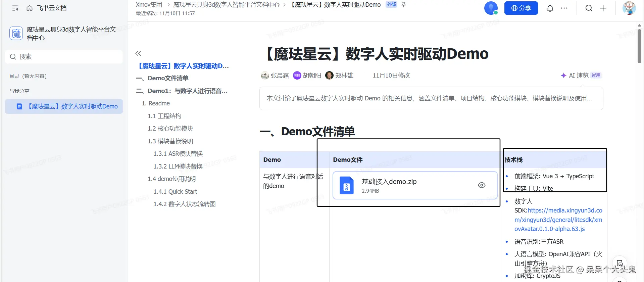The height and width of the screenshot is (282, 644).
Task: Open 胡朝阳 author avatar
Action: [x=297, y=76]
